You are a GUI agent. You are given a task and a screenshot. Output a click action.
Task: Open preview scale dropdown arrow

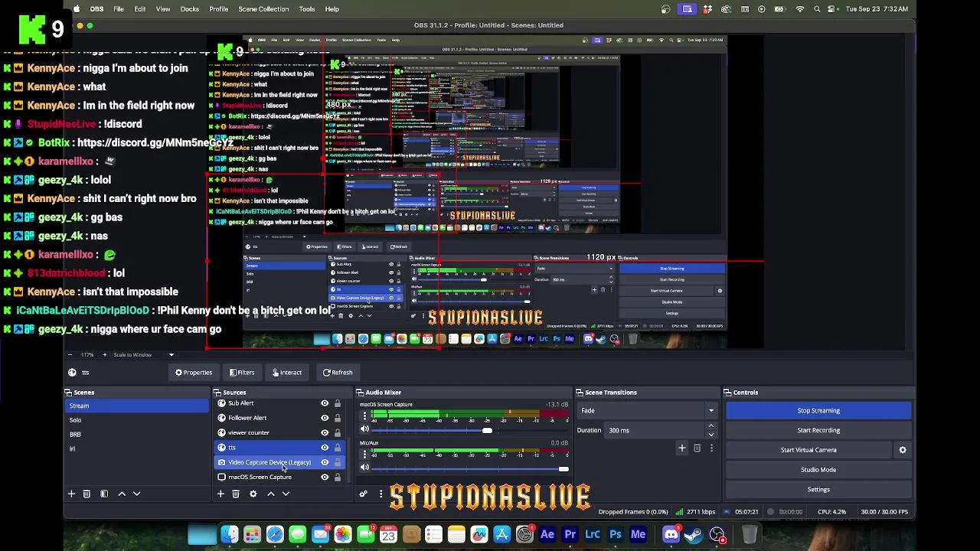pyautogui.click(x=171, y=354)
